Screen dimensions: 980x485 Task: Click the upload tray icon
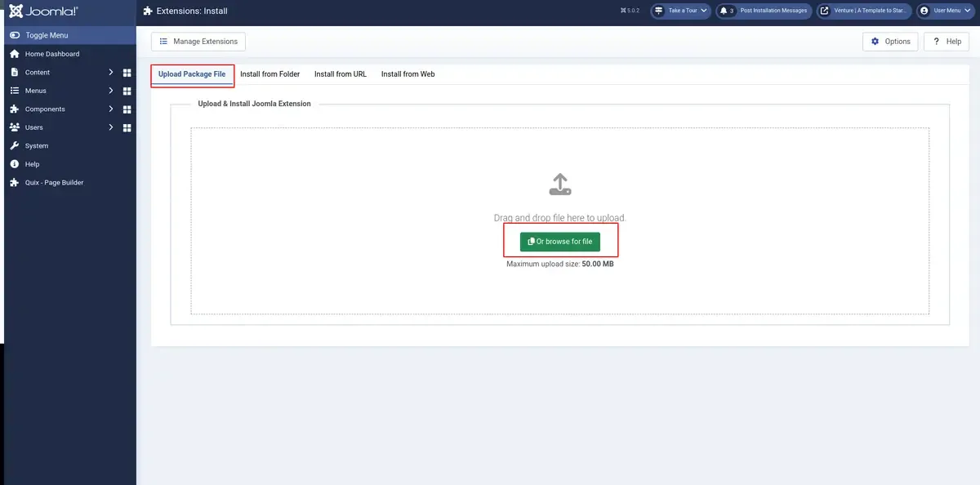[560, 185]
